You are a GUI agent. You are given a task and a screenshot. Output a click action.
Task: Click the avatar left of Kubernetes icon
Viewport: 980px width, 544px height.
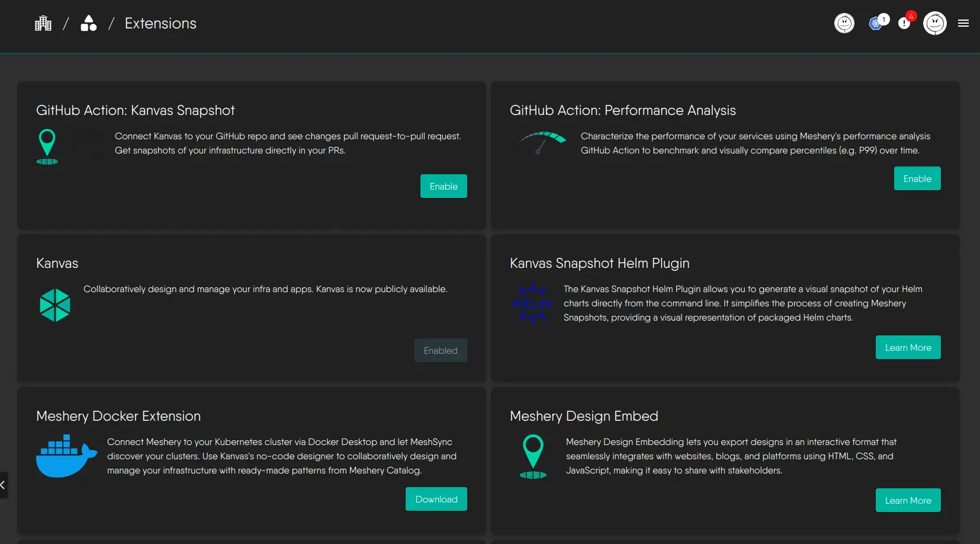(844, 24)
